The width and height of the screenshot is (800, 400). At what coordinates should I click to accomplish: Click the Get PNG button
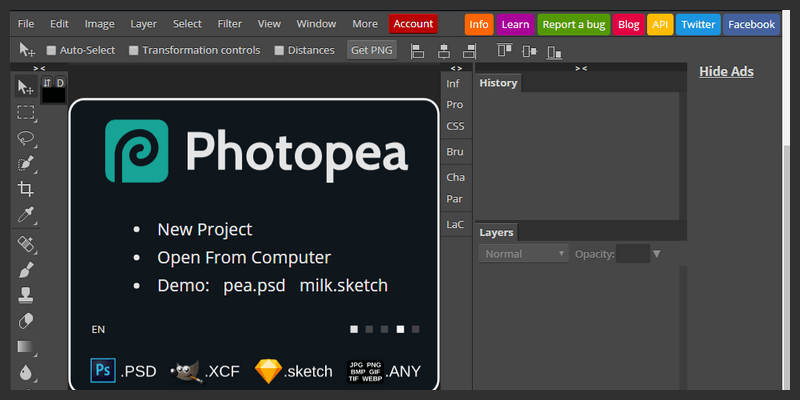click(x=371, y=50)
